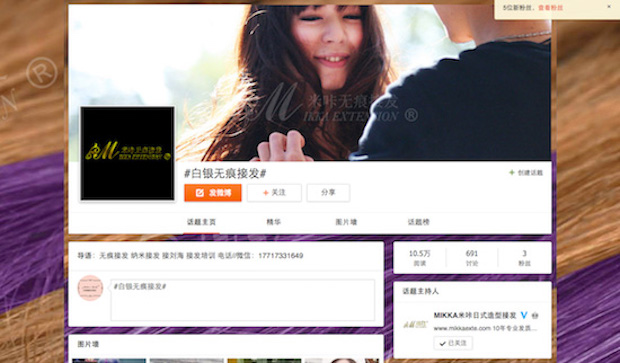Click the 10.5万 阅读 count
Viewport: 620px width, 363px height.
420,258
